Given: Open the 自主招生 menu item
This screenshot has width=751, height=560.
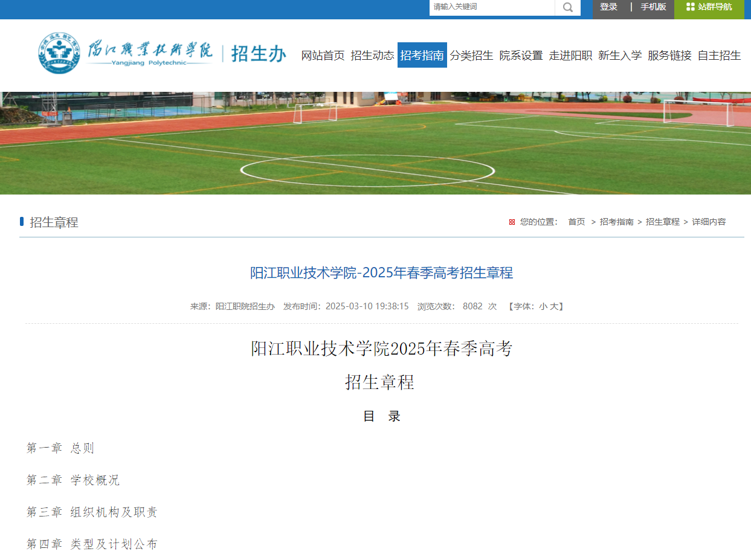Looking at the screenshot, I should [718, 55].
